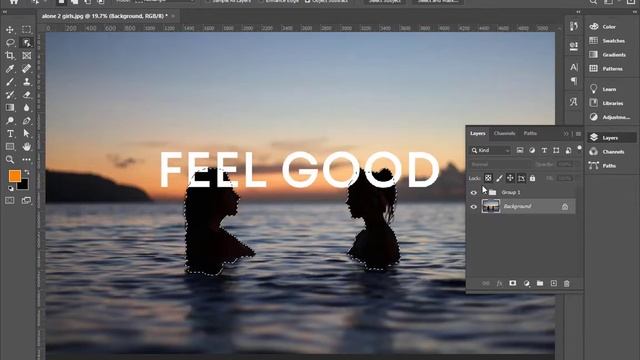640x360 pixels.
Task: Toggle layer filtering on or off
Action: tap(579, 148)
